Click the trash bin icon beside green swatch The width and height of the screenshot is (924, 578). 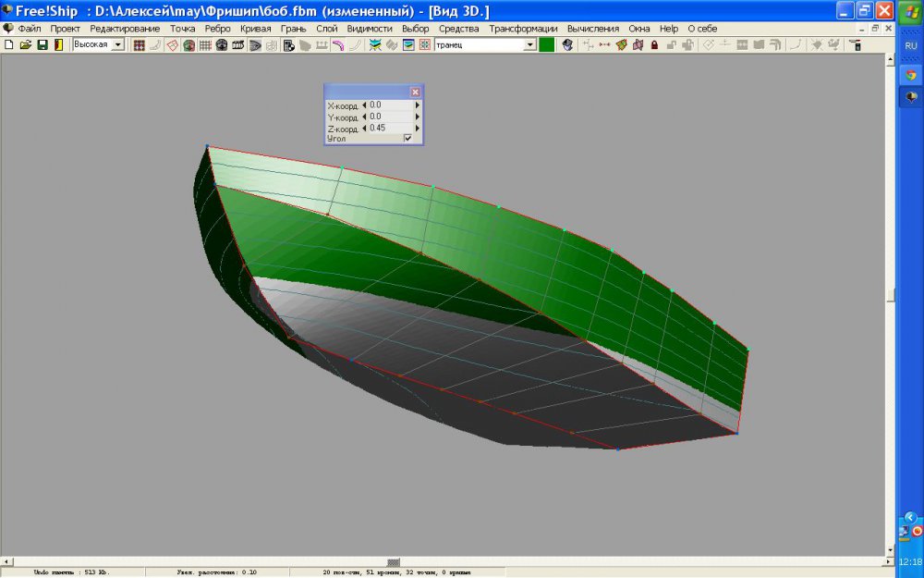point(566,44)
